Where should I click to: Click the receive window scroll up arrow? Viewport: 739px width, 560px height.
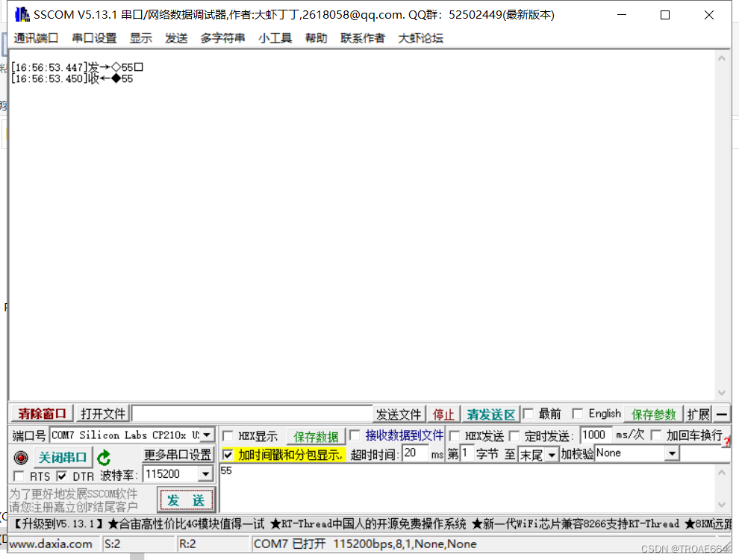click(722, 58)
